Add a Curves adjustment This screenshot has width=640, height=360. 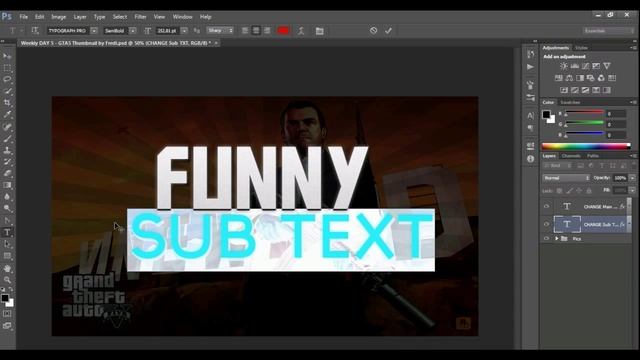(x=585, y=66)
